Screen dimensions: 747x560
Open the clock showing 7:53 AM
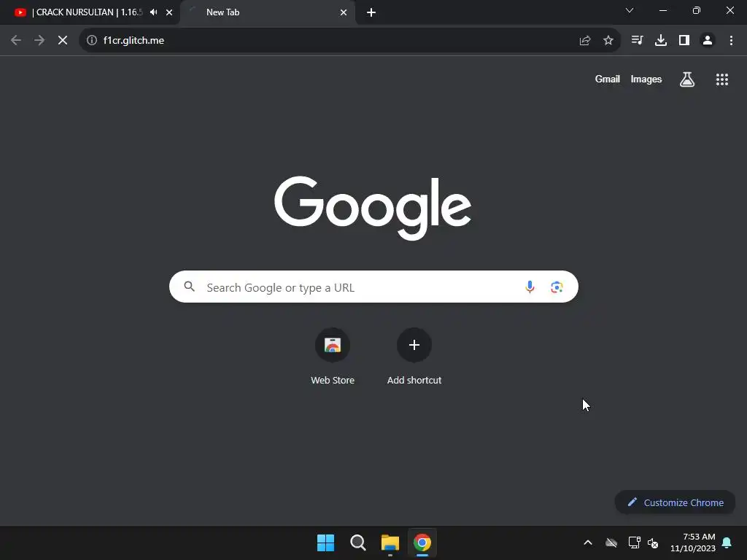(693, 542)
